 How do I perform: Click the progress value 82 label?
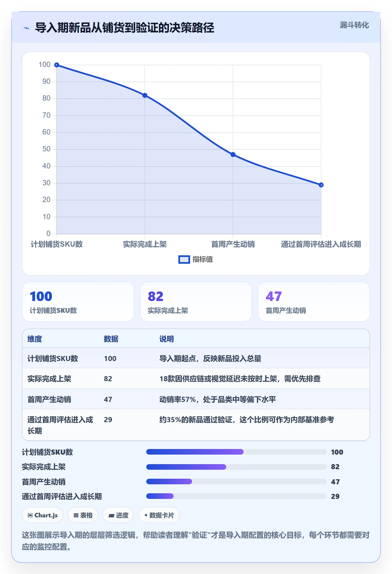[x=335, y=467]
